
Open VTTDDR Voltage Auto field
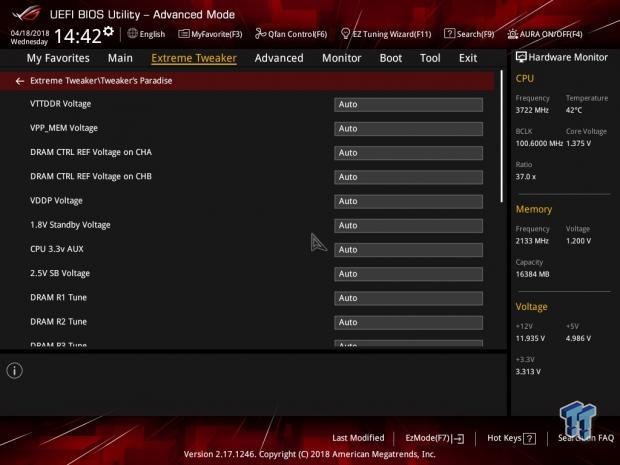(408, 104)
